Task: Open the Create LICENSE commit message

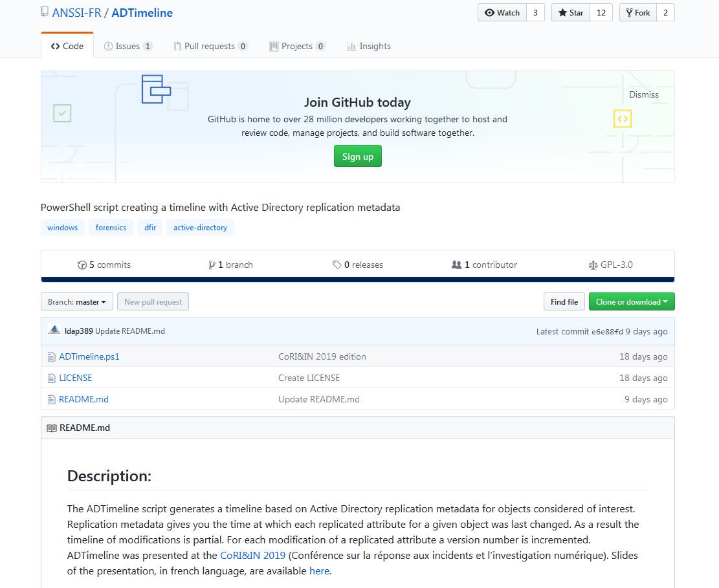Action: point(309,378)
